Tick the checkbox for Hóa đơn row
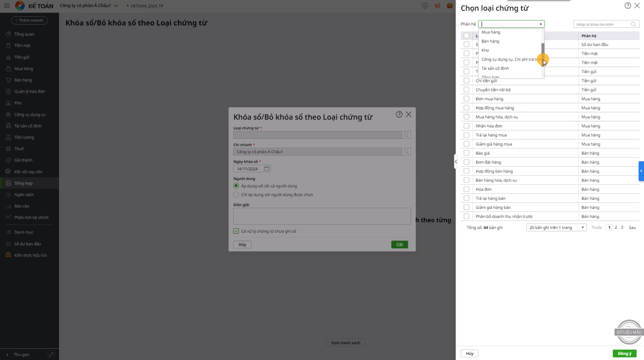 point(466,189)
